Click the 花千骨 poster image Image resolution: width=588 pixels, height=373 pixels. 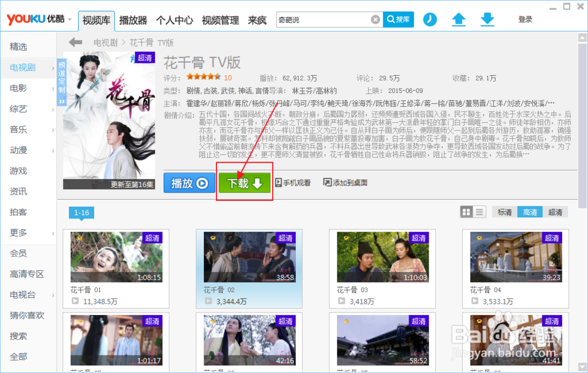[x=109, y=120]
